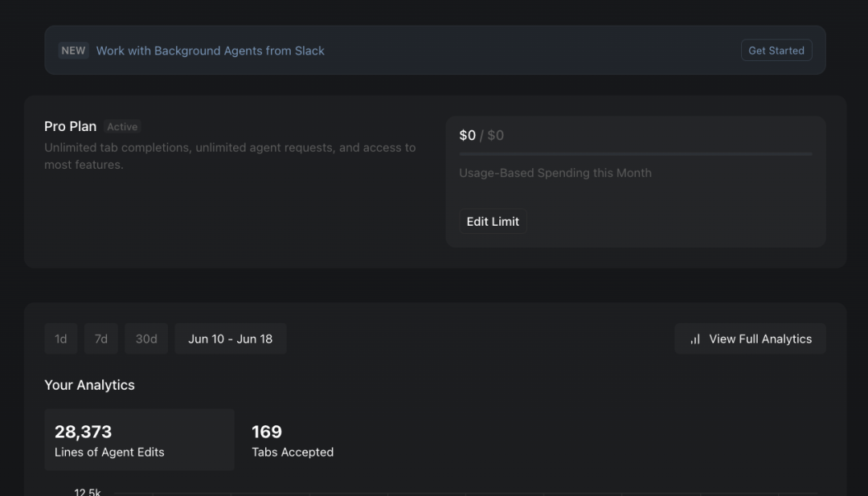The height and width of the screenshot is (496, 868).
Task: Click the Edit Limit button
Action: [x=493, y=221]
